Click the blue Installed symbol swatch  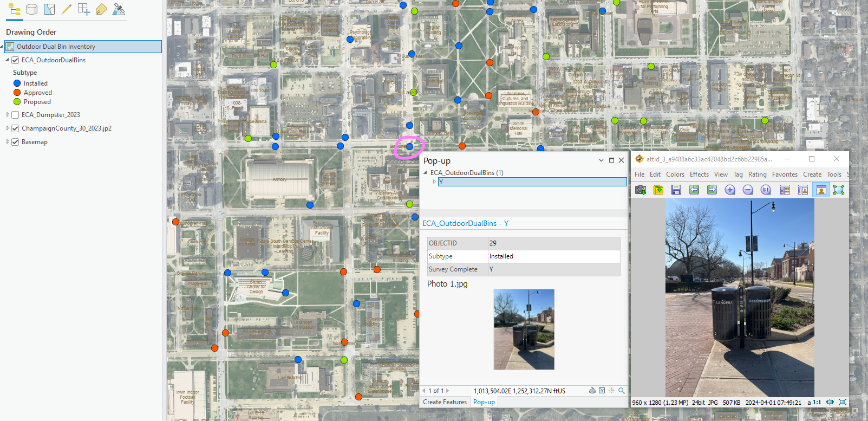pos(17,83)
